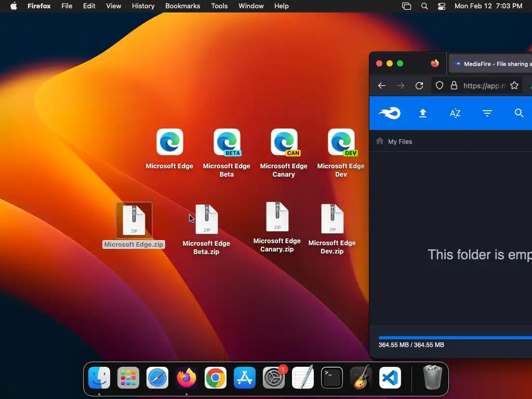Click the My Files home icon
This screenshot has height=399, width=532.
(380, 141)
